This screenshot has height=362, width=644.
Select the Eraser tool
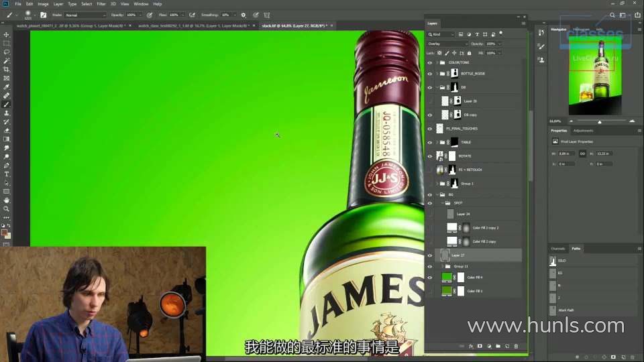tap(7, 131)
